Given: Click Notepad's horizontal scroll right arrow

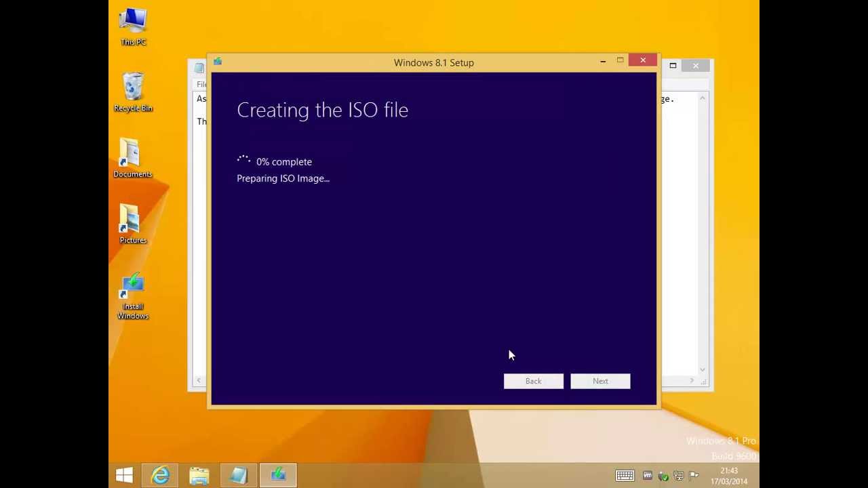Looking at the screenshot, I should pos(692,381).
